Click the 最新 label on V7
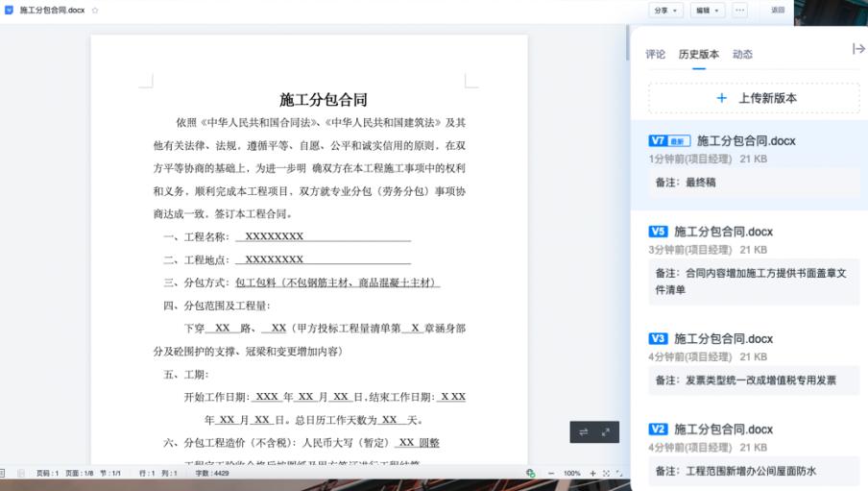This screenshot has height=491, width=868. click(x=679, y=140)
